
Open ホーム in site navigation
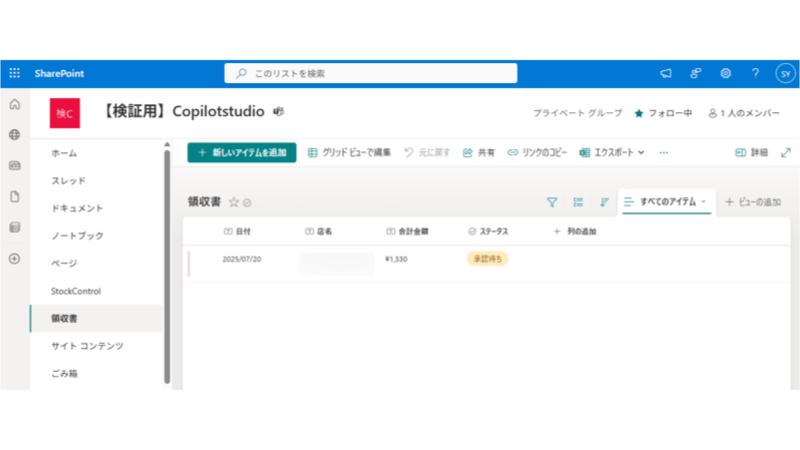[x=64, y=153]
